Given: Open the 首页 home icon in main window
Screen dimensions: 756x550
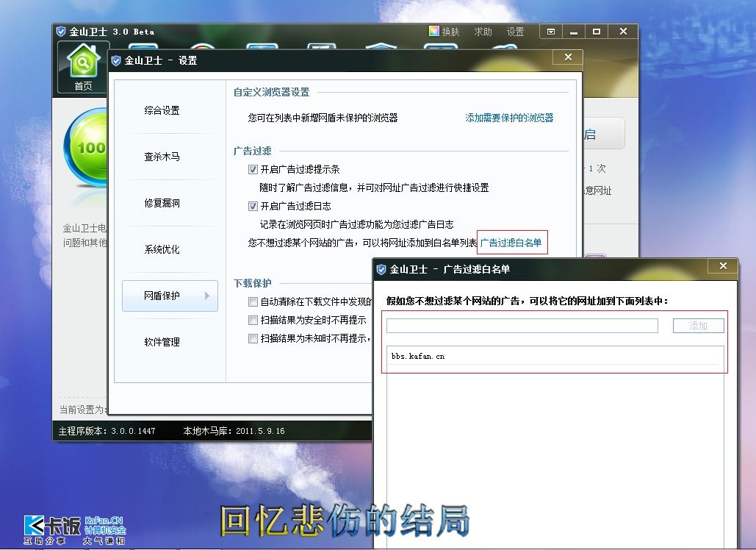Looking at the screenshot, I should pyautogui.click(x=83, y=67).
